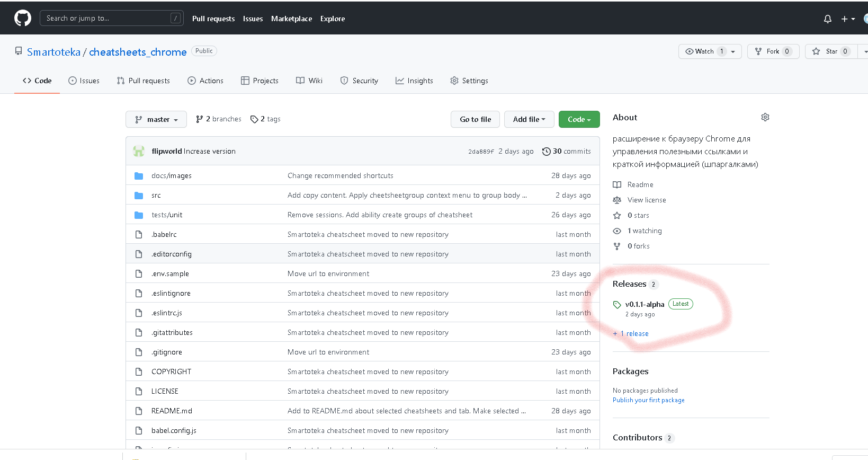Switch to the Code tab

(37, 81)
